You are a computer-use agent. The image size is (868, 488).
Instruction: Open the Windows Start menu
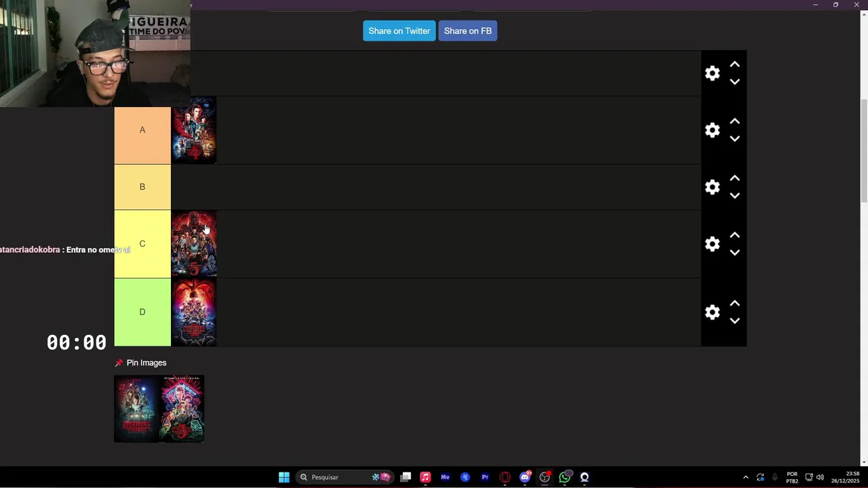pyautogui.click(x=284, y=477)
